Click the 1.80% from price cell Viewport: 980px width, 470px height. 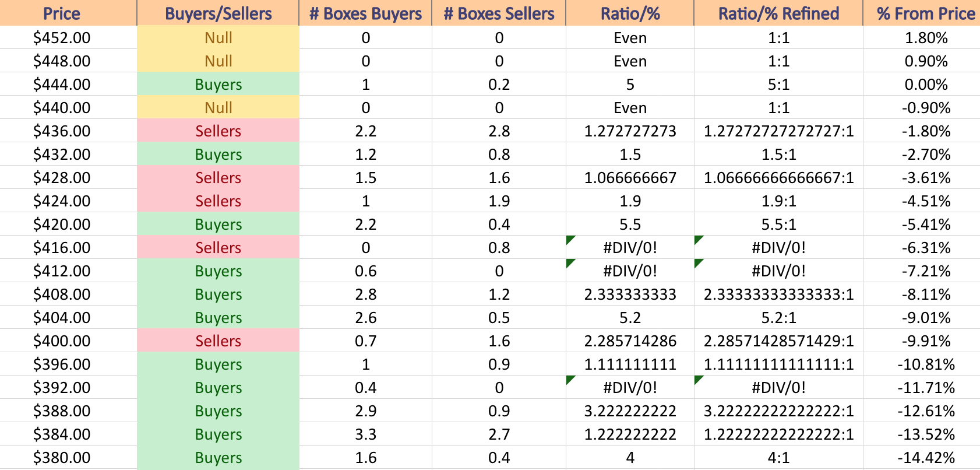coord(922,38)
